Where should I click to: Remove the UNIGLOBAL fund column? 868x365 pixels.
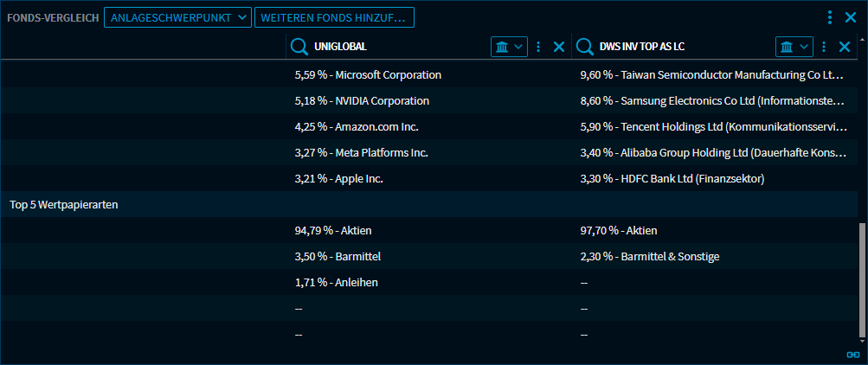click(558, 47)
